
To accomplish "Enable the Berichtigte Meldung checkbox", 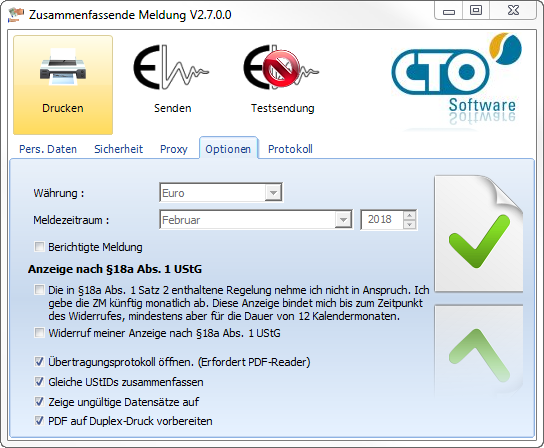I will pos(39,247).
